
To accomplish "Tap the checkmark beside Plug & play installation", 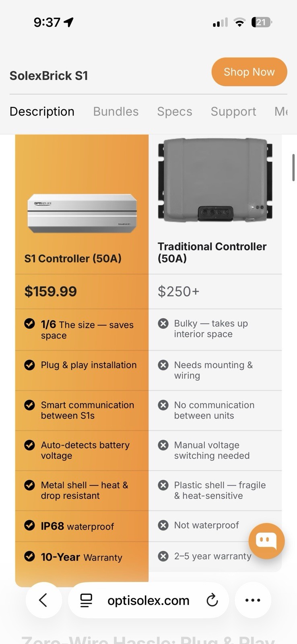I will tap(29, 365).
